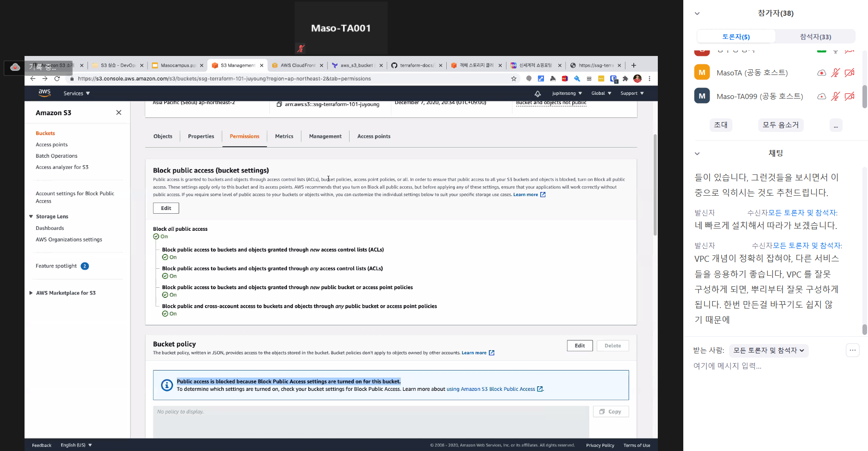
Task: Bookmark this page with the star icon
Action: (x=513, y=79)
